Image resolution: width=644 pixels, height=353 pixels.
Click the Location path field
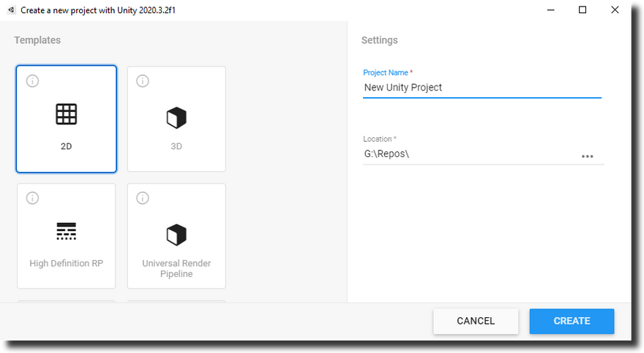click(x=468, y=155)
